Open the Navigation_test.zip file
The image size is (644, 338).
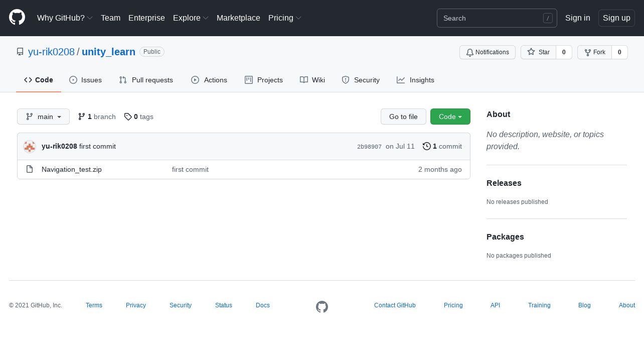(x=72, y=169)
